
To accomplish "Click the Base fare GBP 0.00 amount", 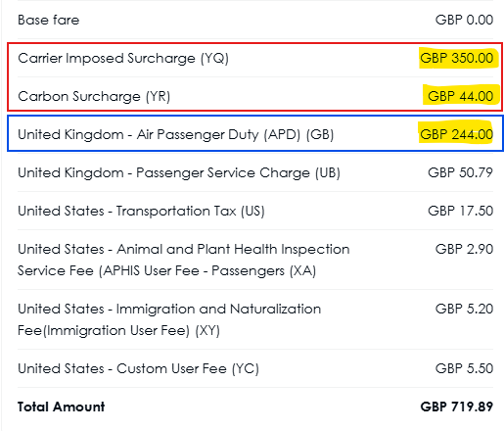I will 464,20.
